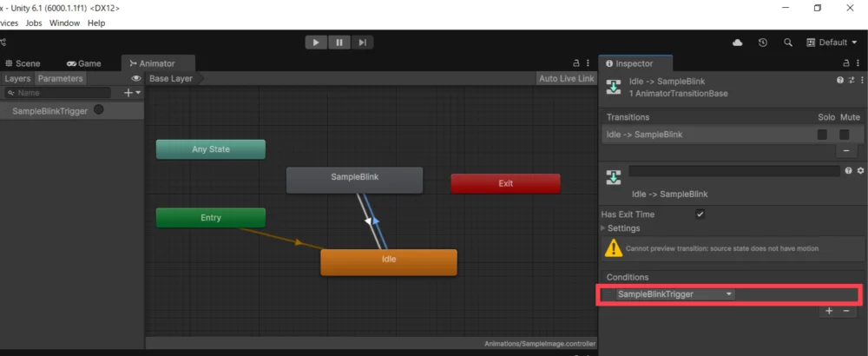Toggle the layers panel eye visibility icon

(136, 78)
